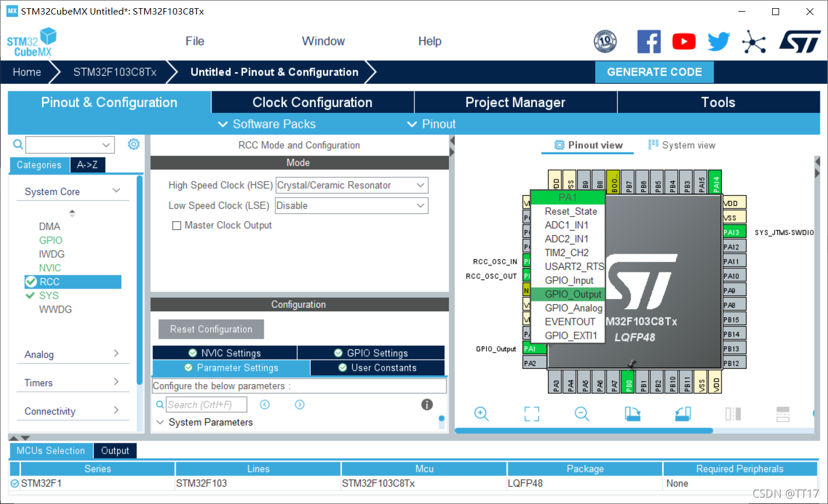Go to Home breadcrumb

27,72
